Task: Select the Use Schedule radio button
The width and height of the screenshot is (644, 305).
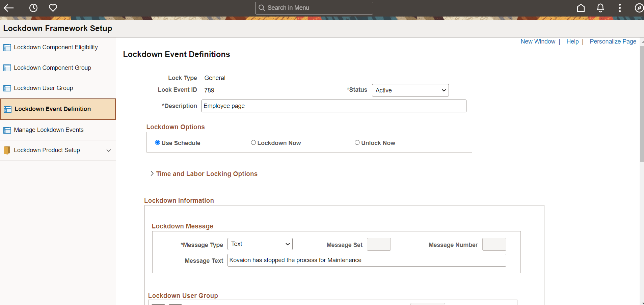Action: point(157,142)
